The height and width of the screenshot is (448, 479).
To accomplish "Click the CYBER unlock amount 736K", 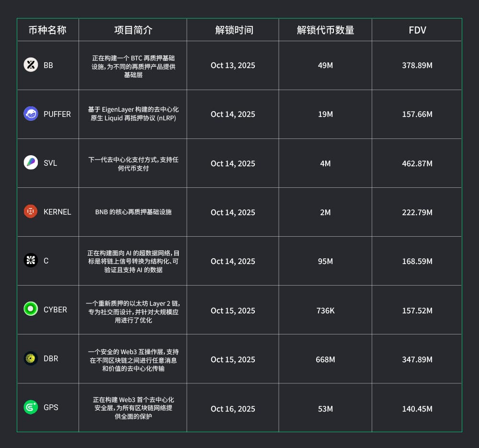I will [325, 310].
